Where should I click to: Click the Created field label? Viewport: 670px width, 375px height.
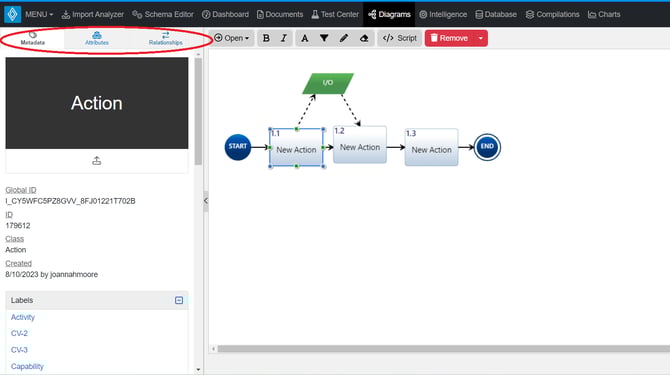pos(18,263)
